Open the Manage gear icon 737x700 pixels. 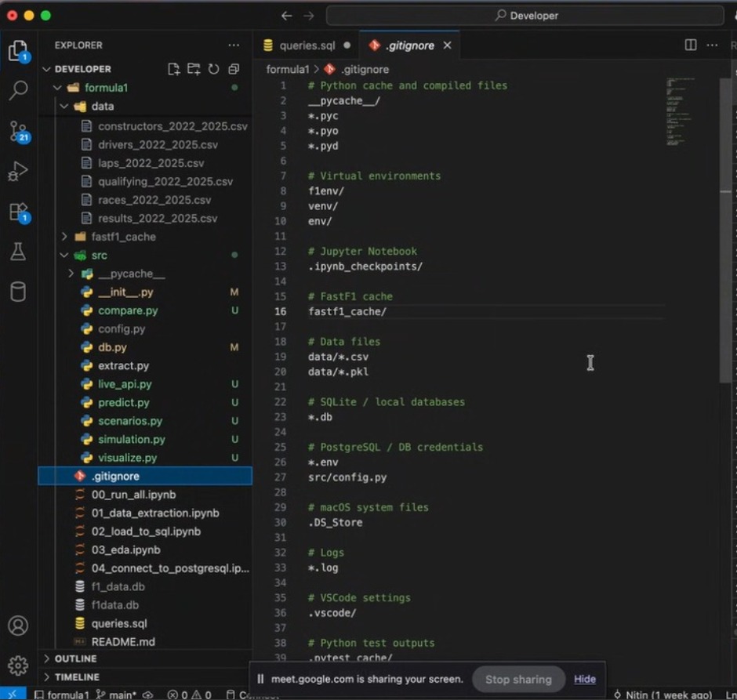click(x=18, y=666)
